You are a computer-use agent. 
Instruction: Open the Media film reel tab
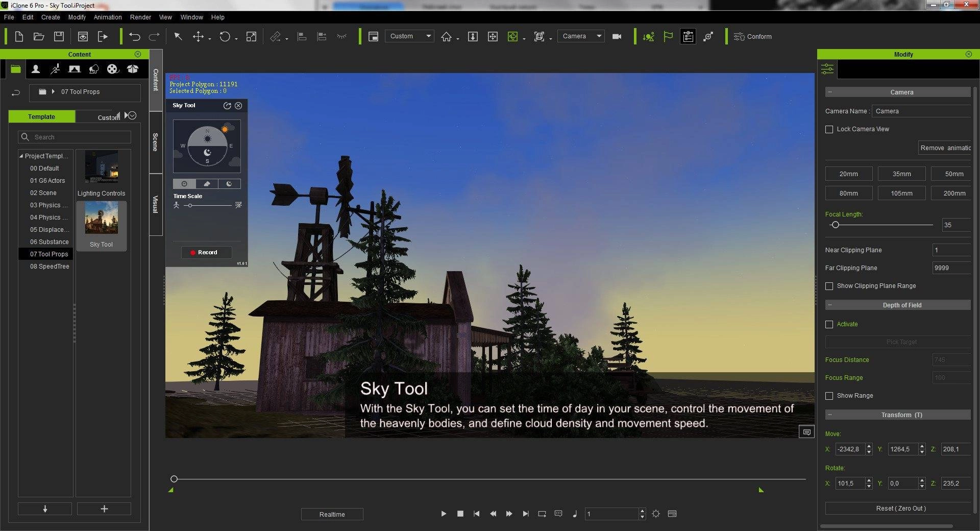[113, 69]
